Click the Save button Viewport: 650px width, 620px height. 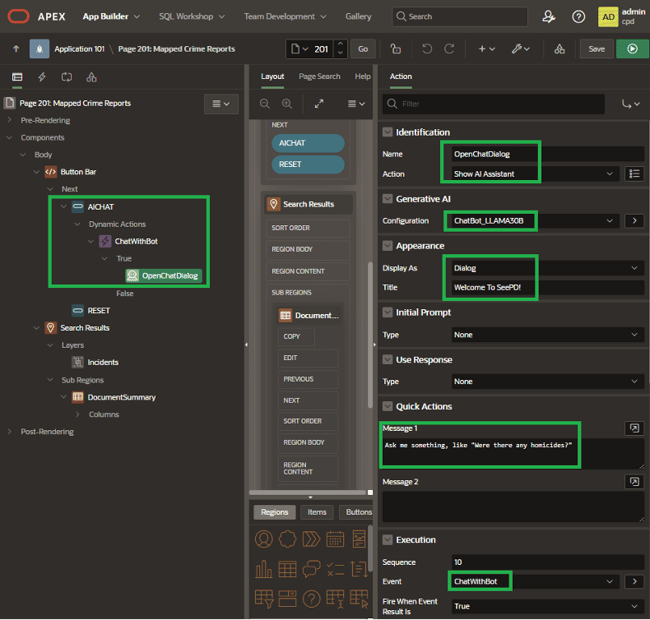coord(596,48)
